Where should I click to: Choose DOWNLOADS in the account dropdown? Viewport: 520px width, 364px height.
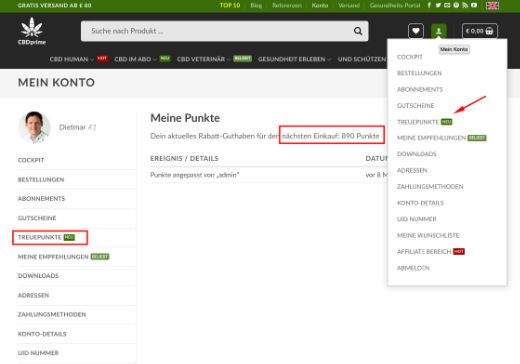tap(417, 154)
